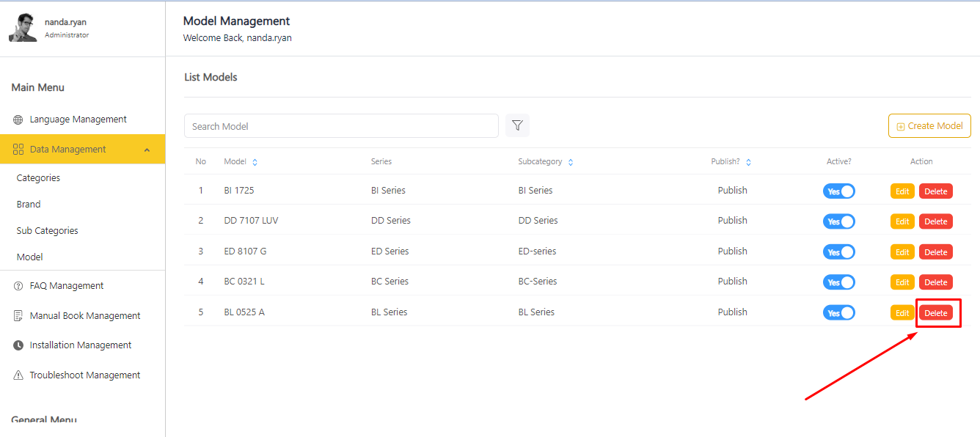Viewport: 980px width, 437px height.
Task: Click the Data Management grid icon
Action: coord(18,150)
